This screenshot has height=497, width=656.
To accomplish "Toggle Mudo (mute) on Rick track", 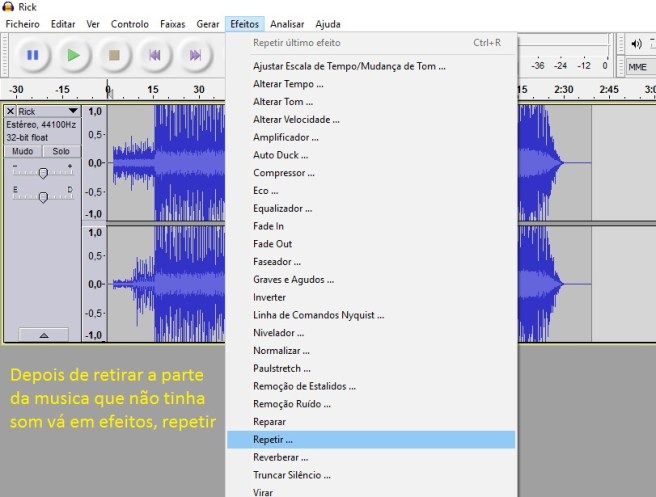I will (x=22, y=151).
